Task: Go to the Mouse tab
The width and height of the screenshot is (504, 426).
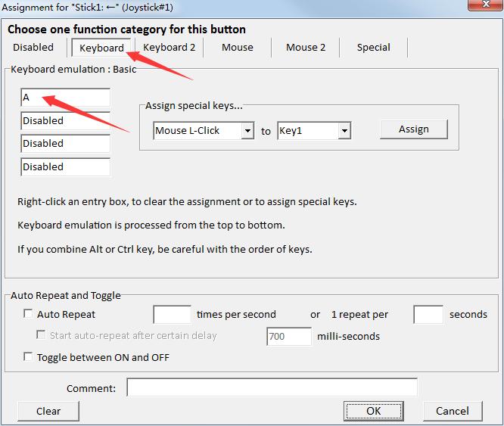Action: pos(238,47)
